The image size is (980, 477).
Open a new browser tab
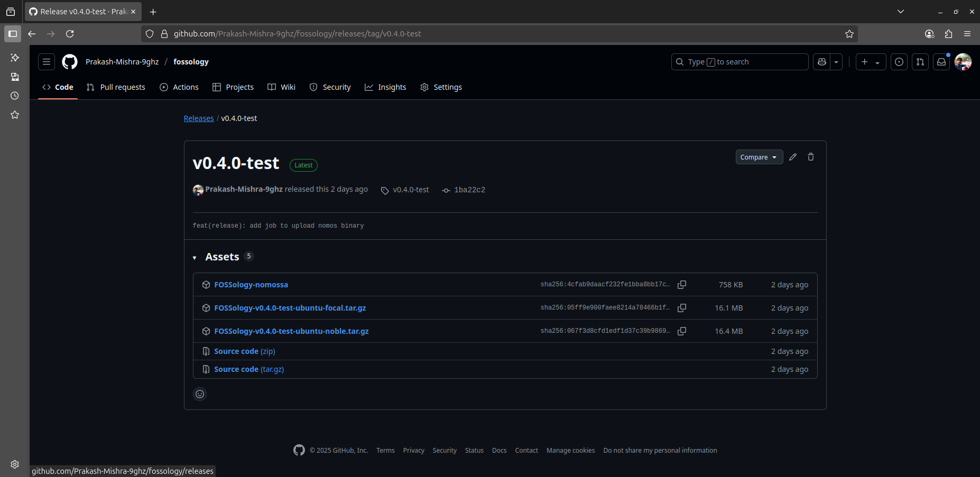(x=153, y=12)
